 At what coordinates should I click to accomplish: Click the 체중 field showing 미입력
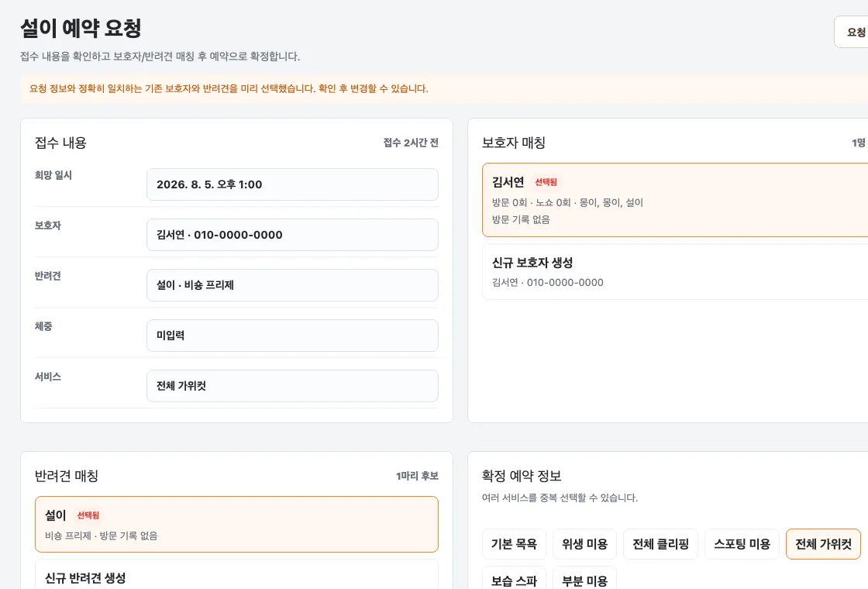[x=292, y=336]
